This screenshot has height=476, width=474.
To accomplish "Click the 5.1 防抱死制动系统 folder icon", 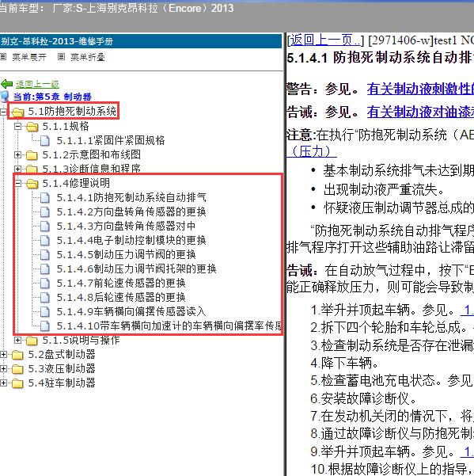I will click(18, 112).
